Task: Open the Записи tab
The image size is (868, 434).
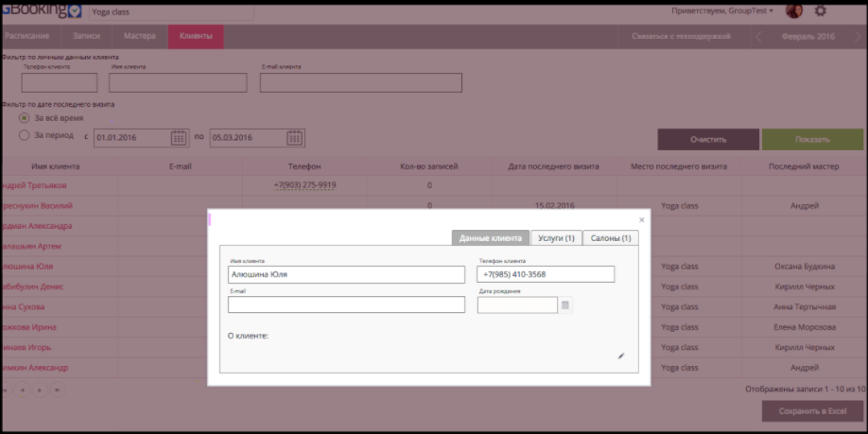Action: [86, 36]
